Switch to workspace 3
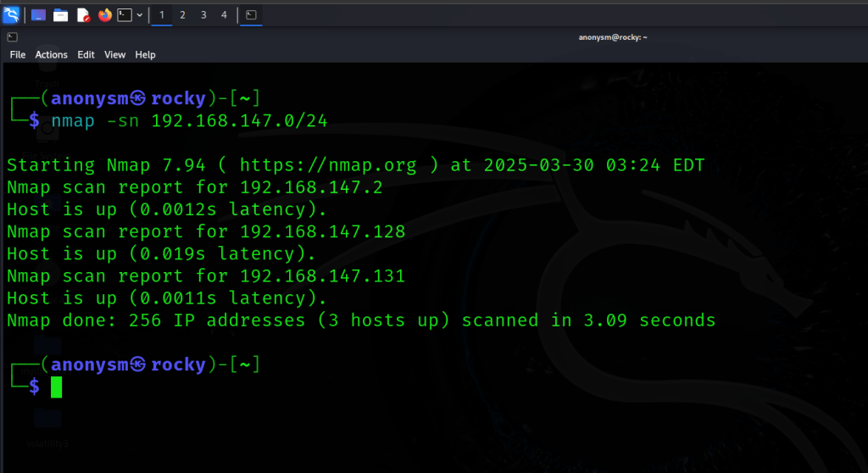 pyautogui.click(x=203, y=15)
